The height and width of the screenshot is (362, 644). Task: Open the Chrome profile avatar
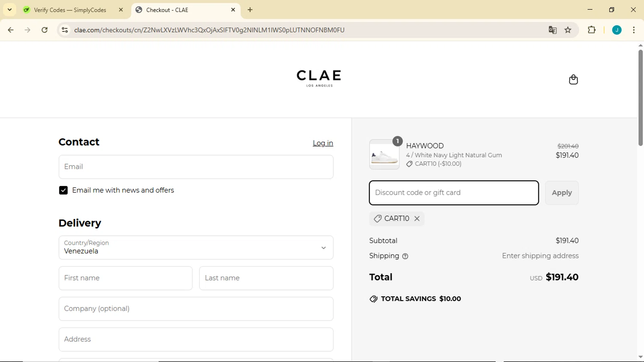[x=617, y=30]
